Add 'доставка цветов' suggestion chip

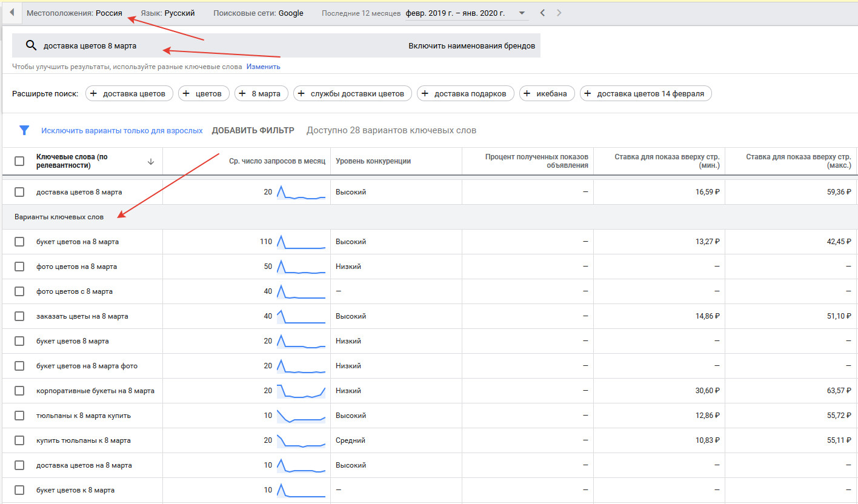point(129,93)
